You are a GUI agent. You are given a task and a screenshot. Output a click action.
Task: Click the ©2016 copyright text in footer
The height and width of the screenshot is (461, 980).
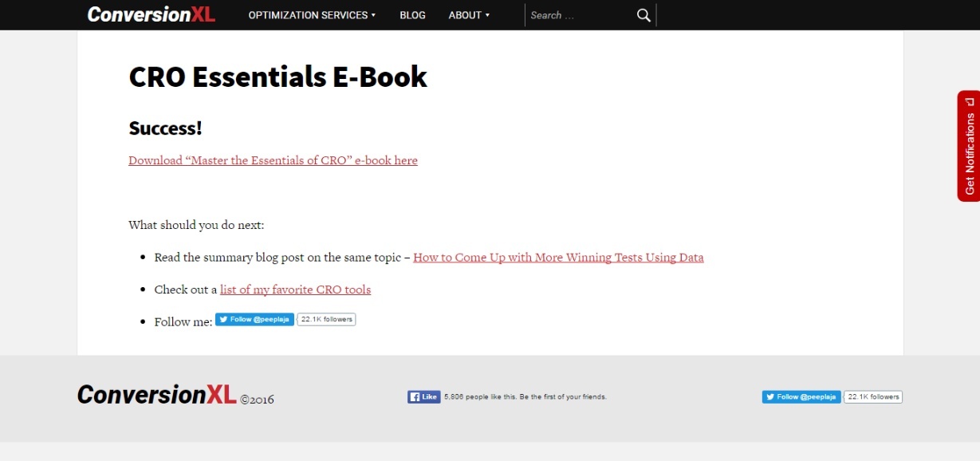point(257,400)
